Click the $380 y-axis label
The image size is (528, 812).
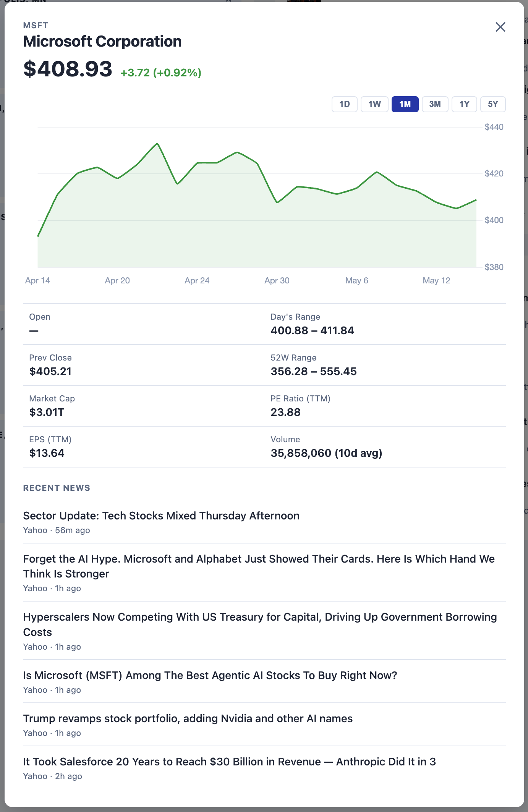point(494,267)
